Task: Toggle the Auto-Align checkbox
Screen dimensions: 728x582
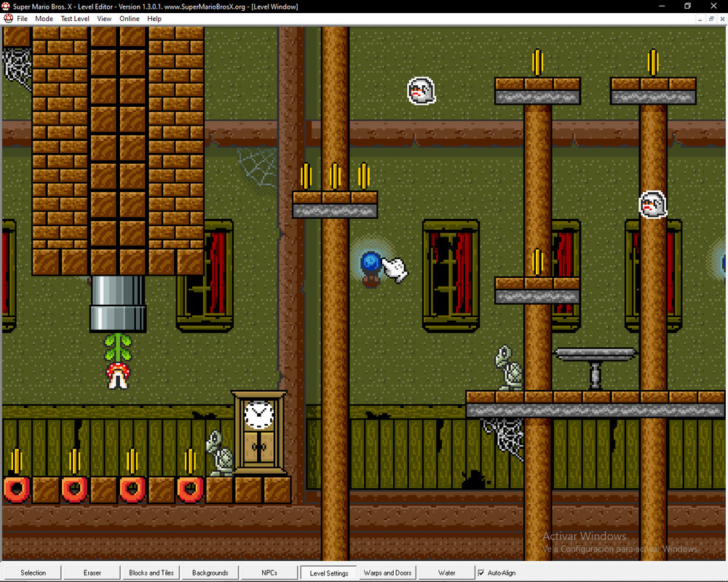Action: click(x=481, y=573)
